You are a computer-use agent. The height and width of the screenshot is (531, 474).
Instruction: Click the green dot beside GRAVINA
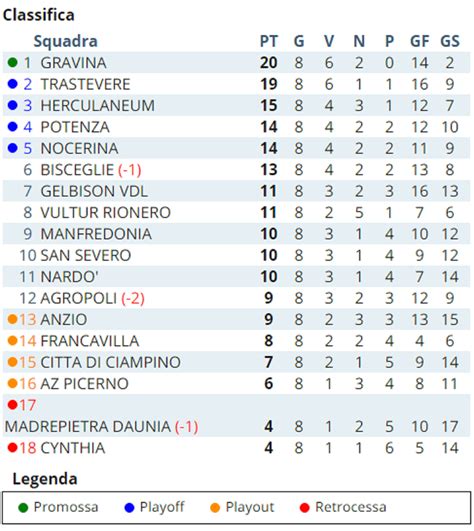tap(13, 62)
